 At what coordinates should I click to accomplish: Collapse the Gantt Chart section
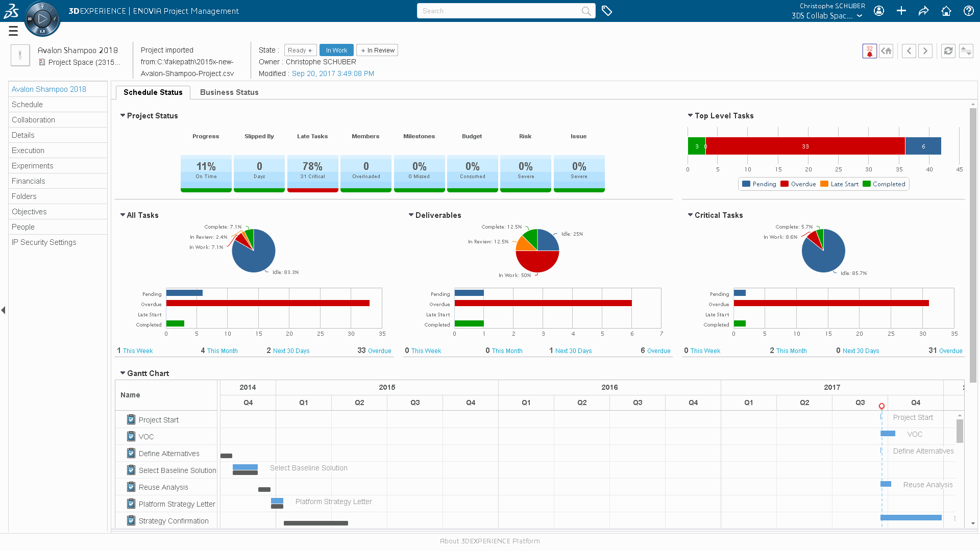[123, 373]
